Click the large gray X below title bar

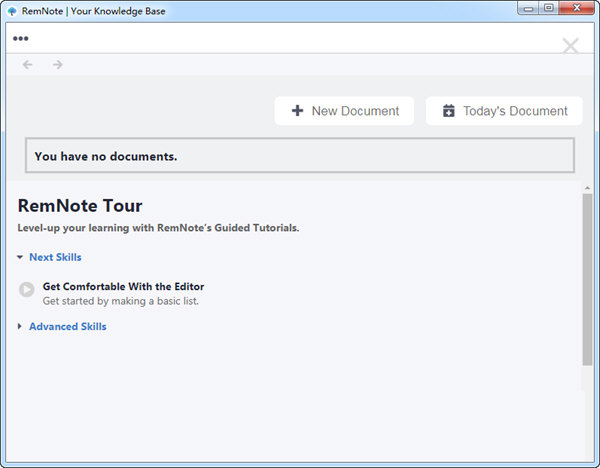[x=570, y=45]
